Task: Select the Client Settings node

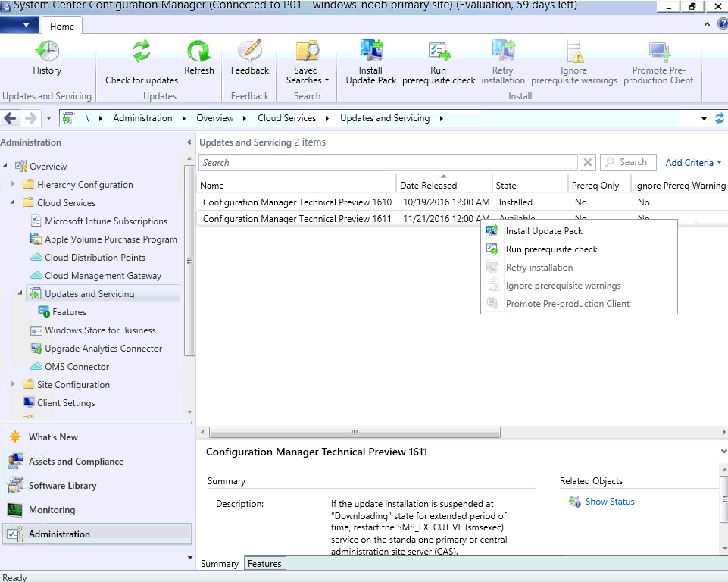Action: click(x=66, y=402)
